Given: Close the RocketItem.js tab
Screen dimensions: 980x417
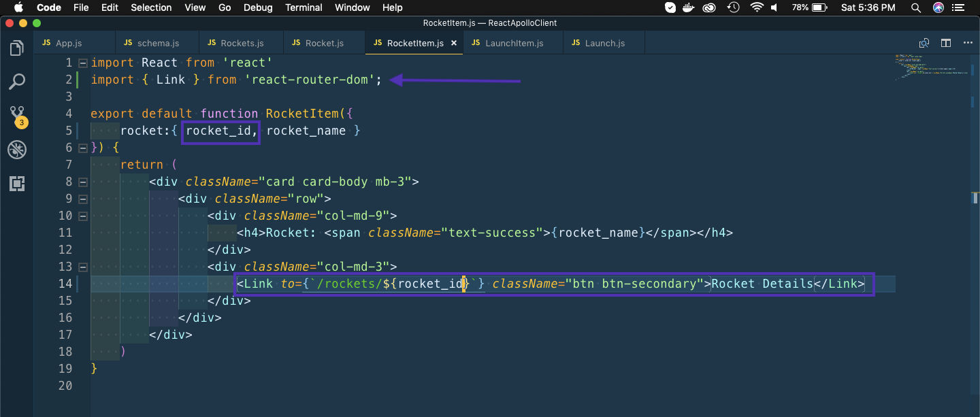Looking at the screenshot, I should click(454, 43).
